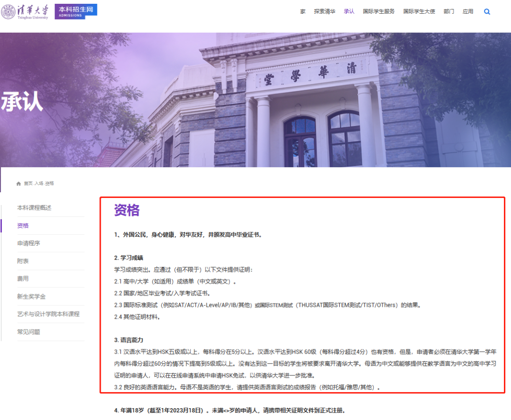
Task: Click the Tsinghua University logo
Action: pos(26,11)
